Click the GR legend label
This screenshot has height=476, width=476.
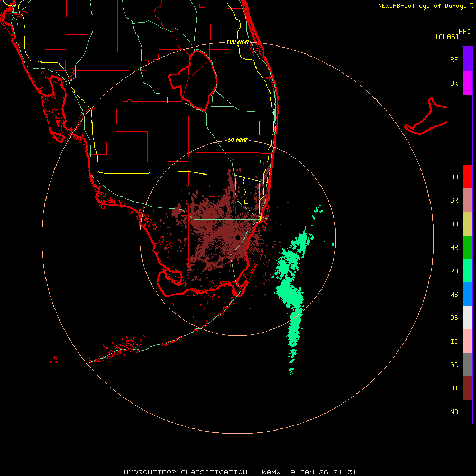[x=454, y=200]
